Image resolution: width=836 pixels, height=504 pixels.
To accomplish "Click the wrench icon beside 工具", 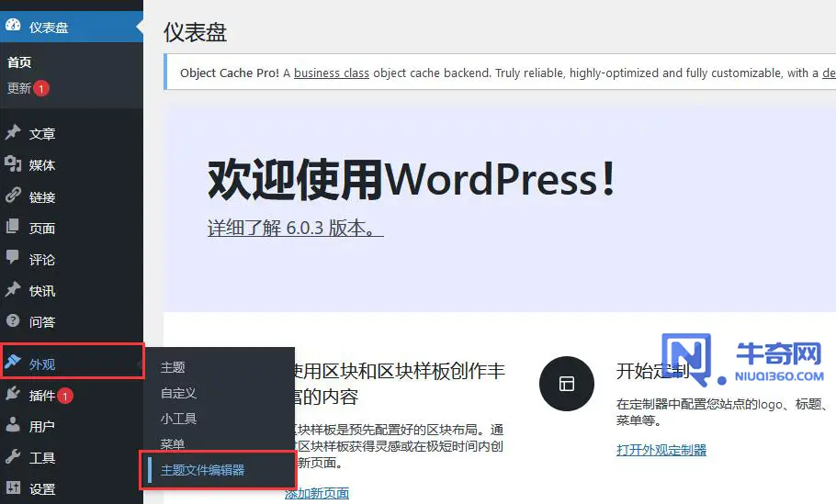I will click(13, 456).
